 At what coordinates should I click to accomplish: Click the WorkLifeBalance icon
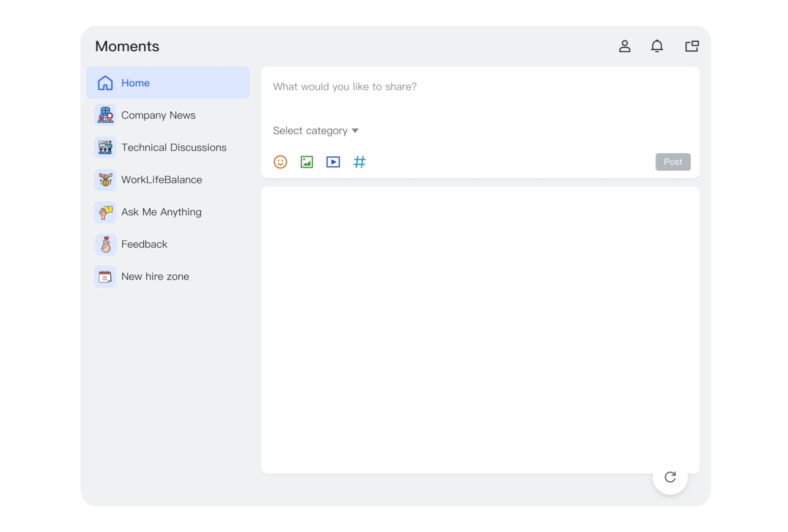click(105, 180)
